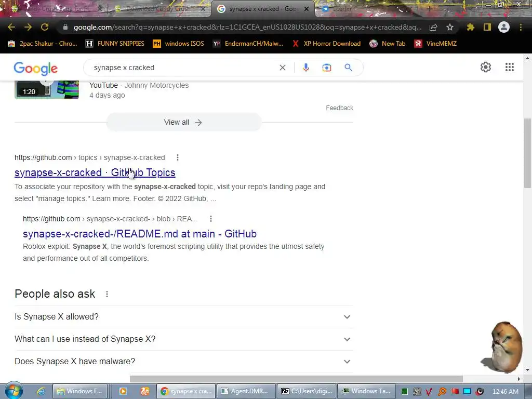Click the red V tray icon
Screen dimensions: 532x399
pyautogui.click(x=429, y=392)
